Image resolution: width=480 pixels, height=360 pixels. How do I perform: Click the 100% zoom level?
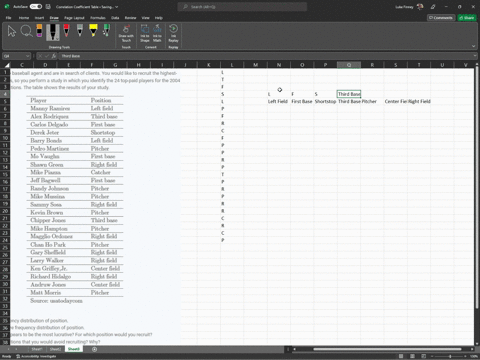tap(474, 356)
